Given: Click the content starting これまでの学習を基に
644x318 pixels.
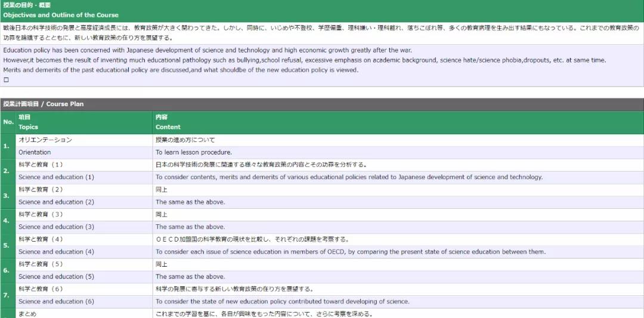Looking at the screenshot, I should coord(398,313).
